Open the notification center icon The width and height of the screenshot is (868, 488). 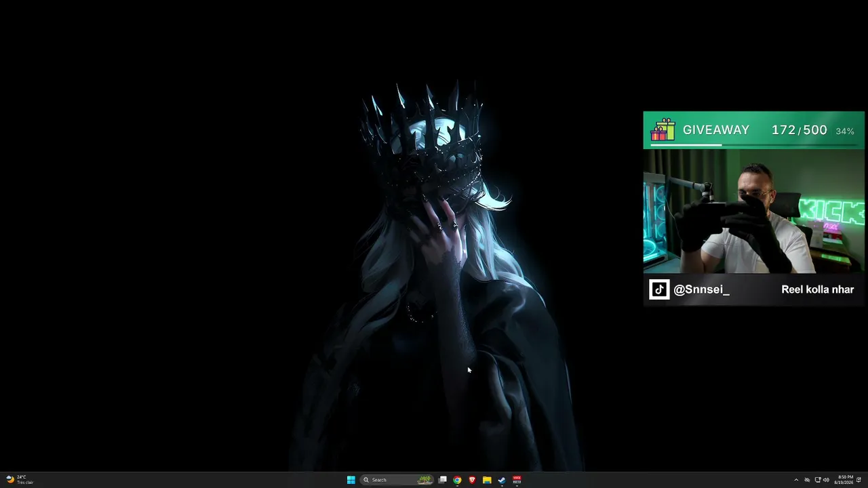point(859,480)
